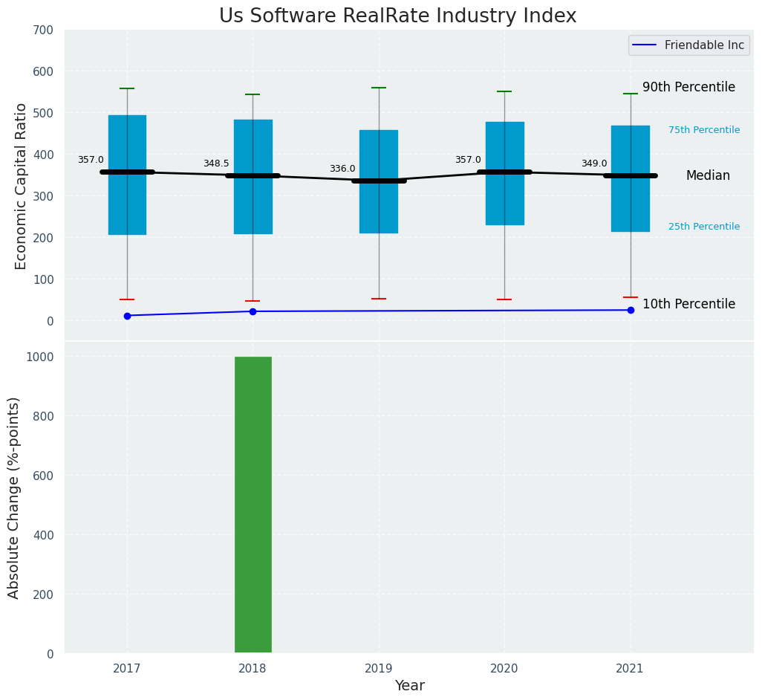Click Friendable Inc's 2017 data point

127,316
